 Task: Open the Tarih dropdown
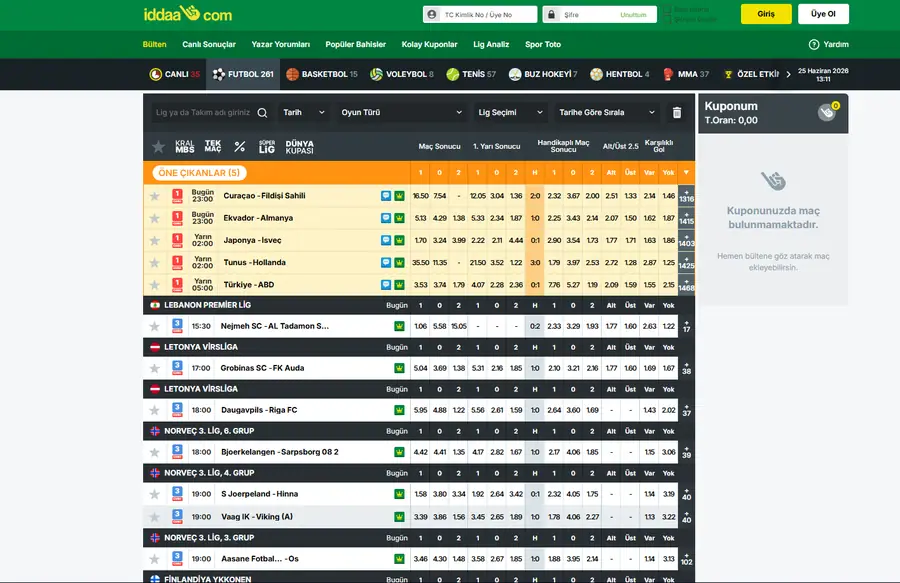click(x=303, y=112)
